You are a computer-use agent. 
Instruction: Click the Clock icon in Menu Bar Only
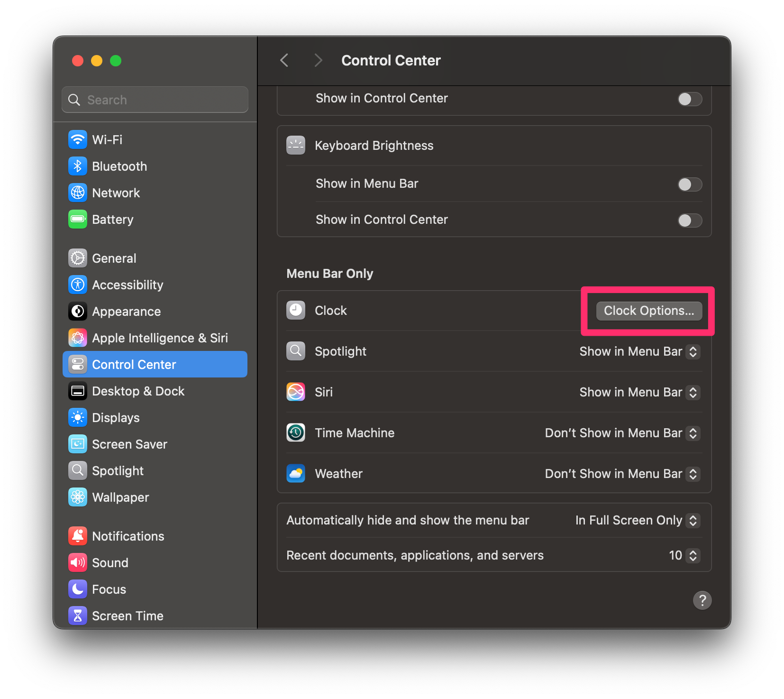[296, 310]
